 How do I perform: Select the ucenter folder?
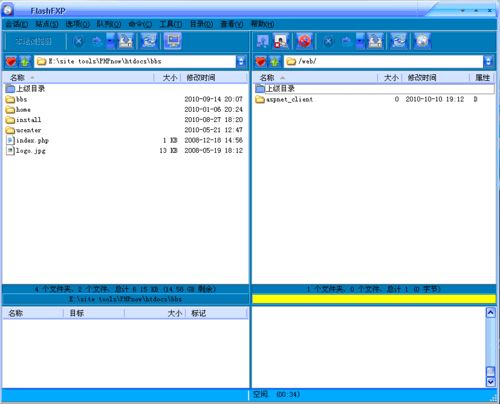pos(23,130)
